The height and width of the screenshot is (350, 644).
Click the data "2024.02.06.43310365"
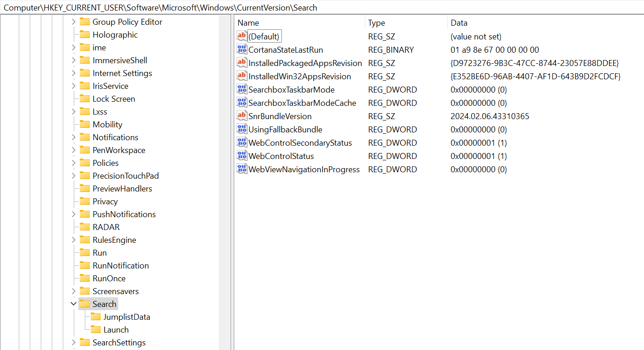click(x=490, y=116)
